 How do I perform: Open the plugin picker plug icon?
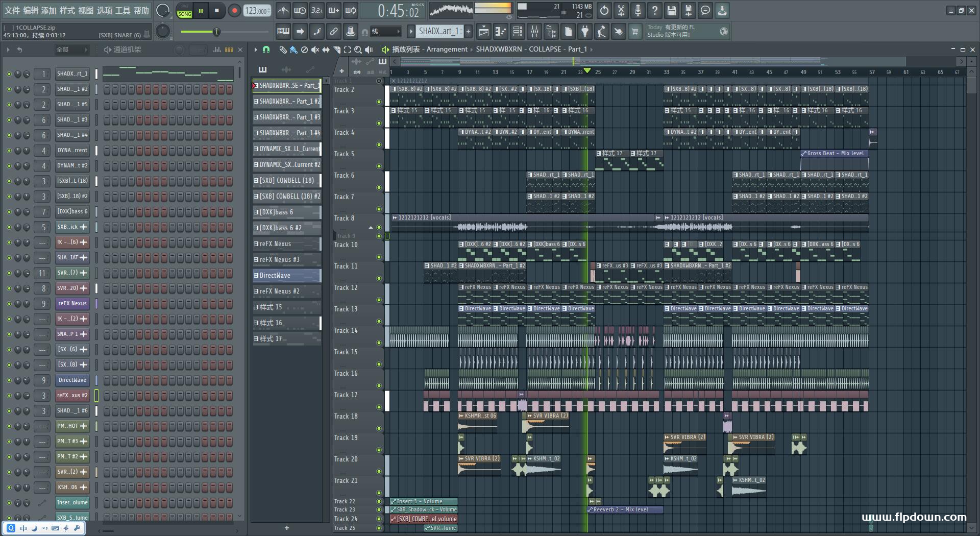tap(585, 32)
